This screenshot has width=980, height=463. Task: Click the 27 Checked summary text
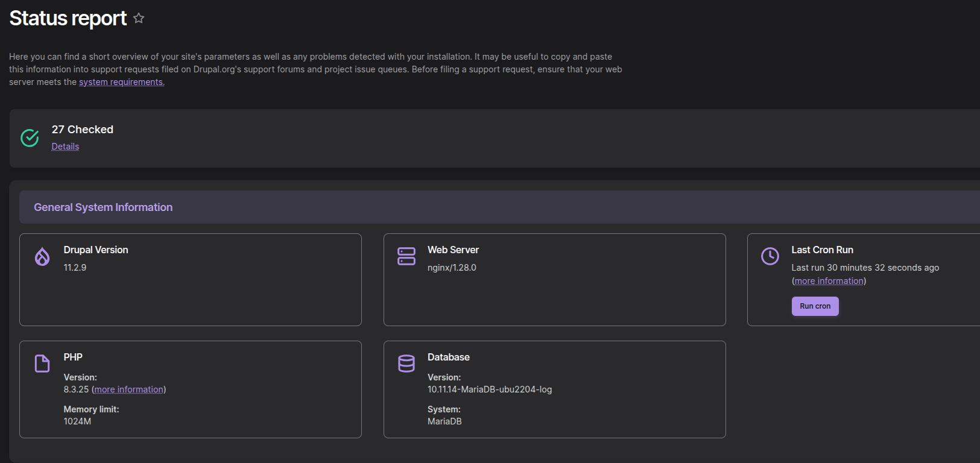pyautogui.click(x=83, y=130)
